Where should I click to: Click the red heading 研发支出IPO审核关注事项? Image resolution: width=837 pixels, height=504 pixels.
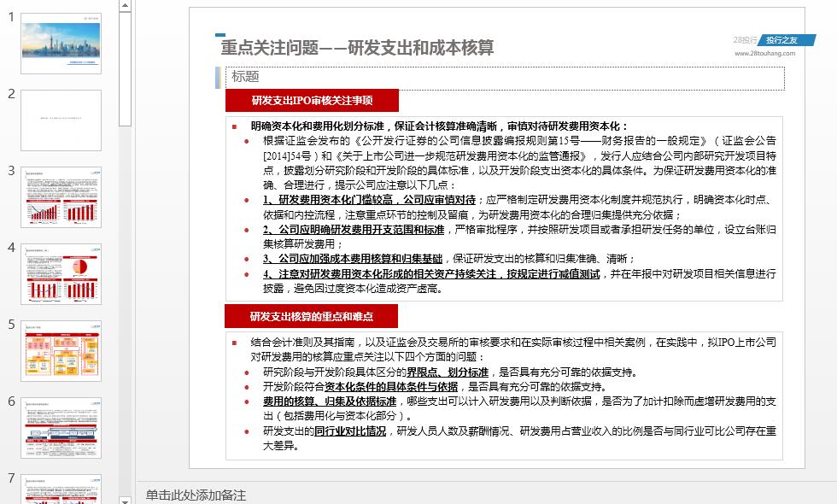pyautogui.click(x=312, y=101)
